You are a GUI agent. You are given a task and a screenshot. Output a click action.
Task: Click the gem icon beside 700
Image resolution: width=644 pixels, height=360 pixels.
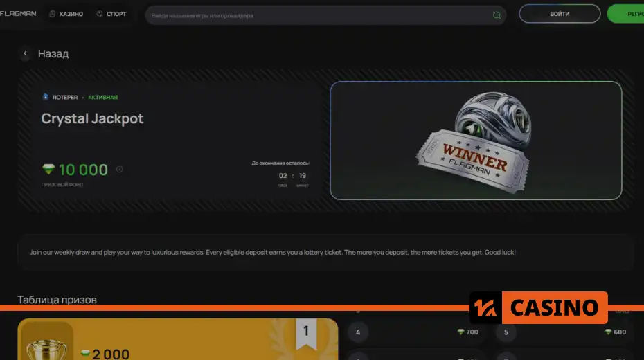(460, 332)
